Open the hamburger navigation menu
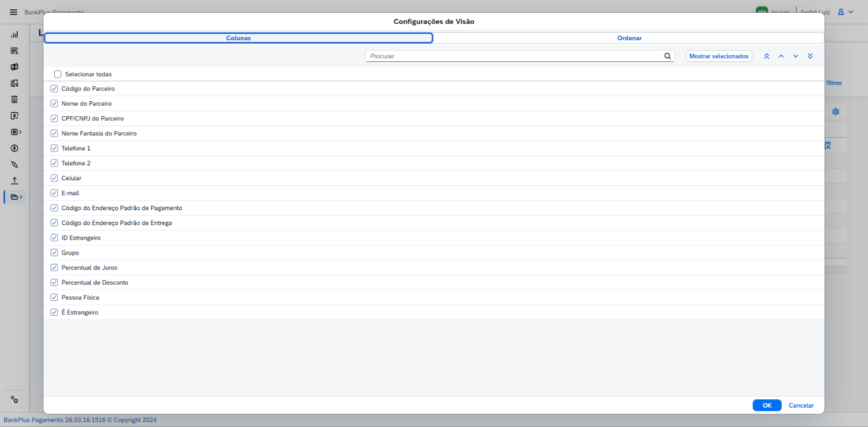Viewport: 868px width, 427px height. 14,12
